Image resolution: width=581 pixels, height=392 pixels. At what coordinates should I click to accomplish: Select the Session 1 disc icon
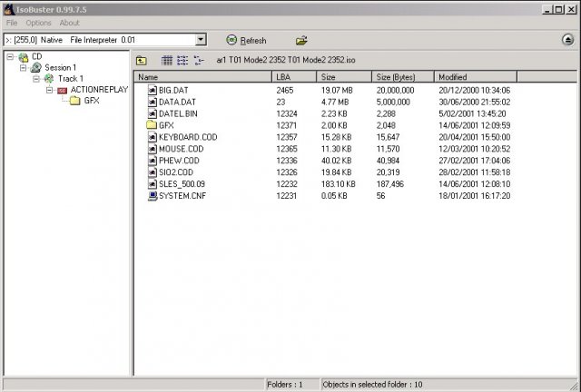pyautogui.click(x=36, y=68)
